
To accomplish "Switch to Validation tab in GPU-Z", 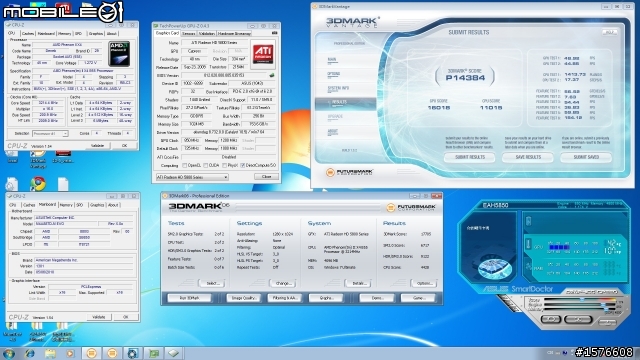I will click(207, 33).
